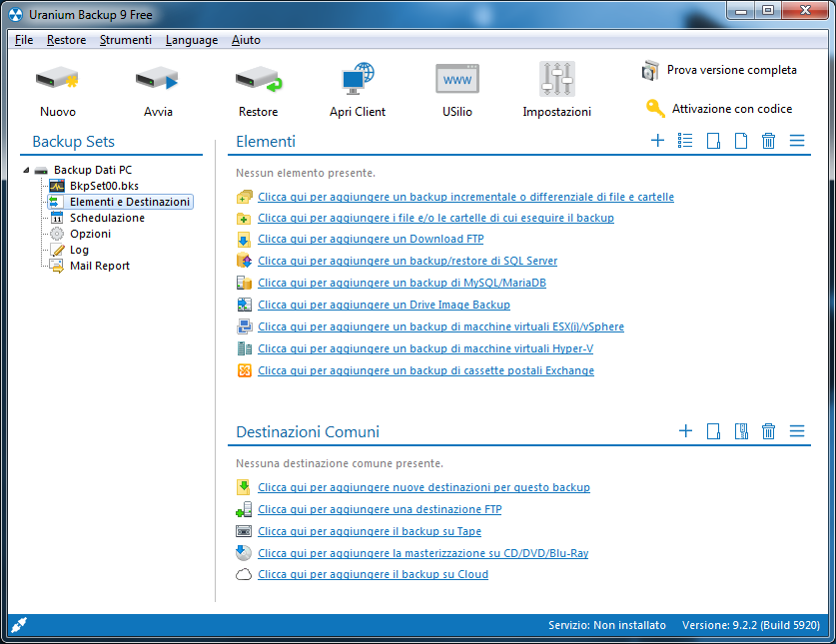Screen dimensions: 836x644
Task: Click link to add ESX(i)/vSphere virtual machine backup
Action: point(440,326)
